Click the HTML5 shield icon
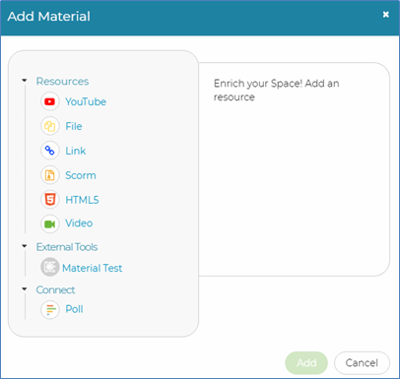This screenshot has width=400, height=379. [50, 200]
